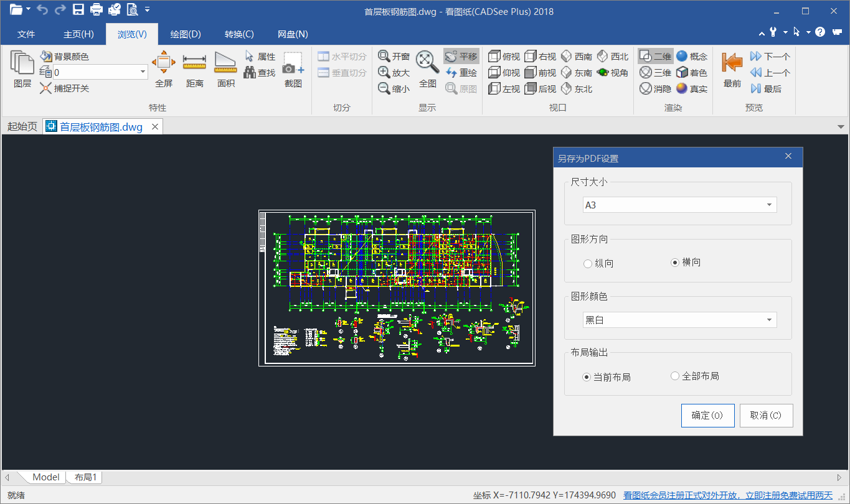This screenshot has width=850, height=504.
Task: Open the 图形颜色 dropdown showing 黑白
Action: [679, 319]
